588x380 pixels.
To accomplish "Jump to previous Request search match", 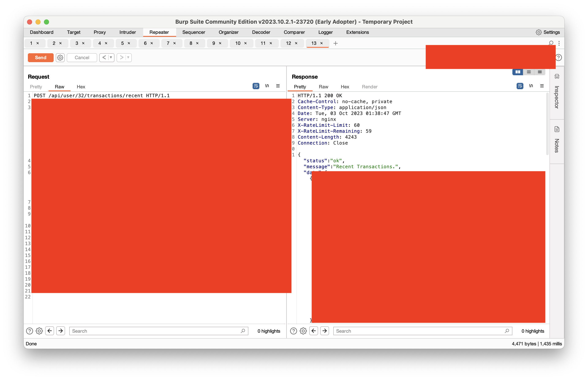I will coord(50,331).
